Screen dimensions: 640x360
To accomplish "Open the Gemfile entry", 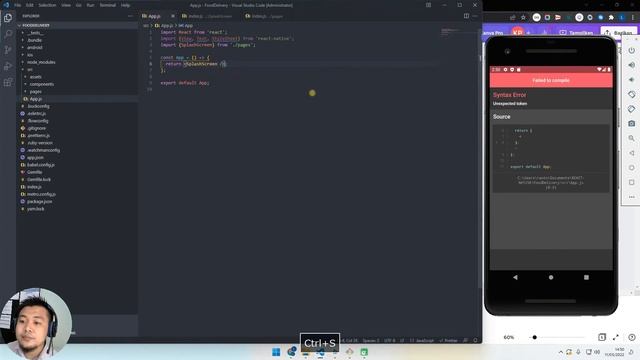I will click(x=34, y=172).
